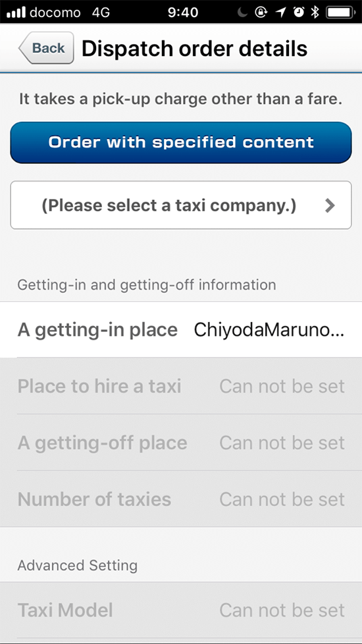Screen dimensions: 362x644
Task: Tap the pick-up charge notice text
Action: [x=181, y=100]
